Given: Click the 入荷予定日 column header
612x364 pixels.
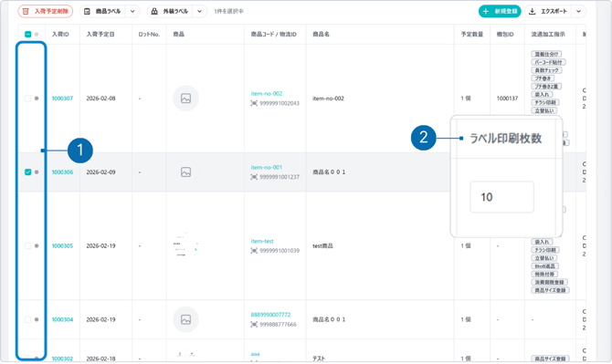Looking at the screenshot, I should (x=100, y=35).
